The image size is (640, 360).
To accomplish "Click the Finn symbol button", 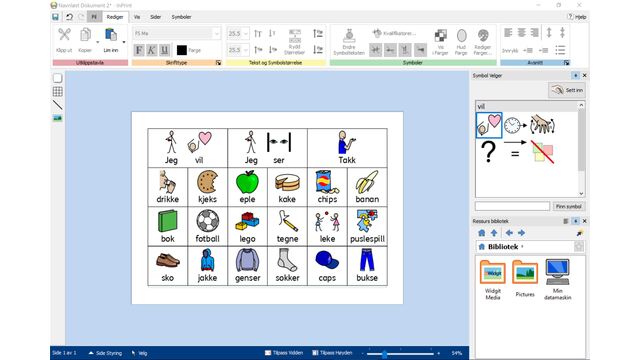I will point(569,207).
